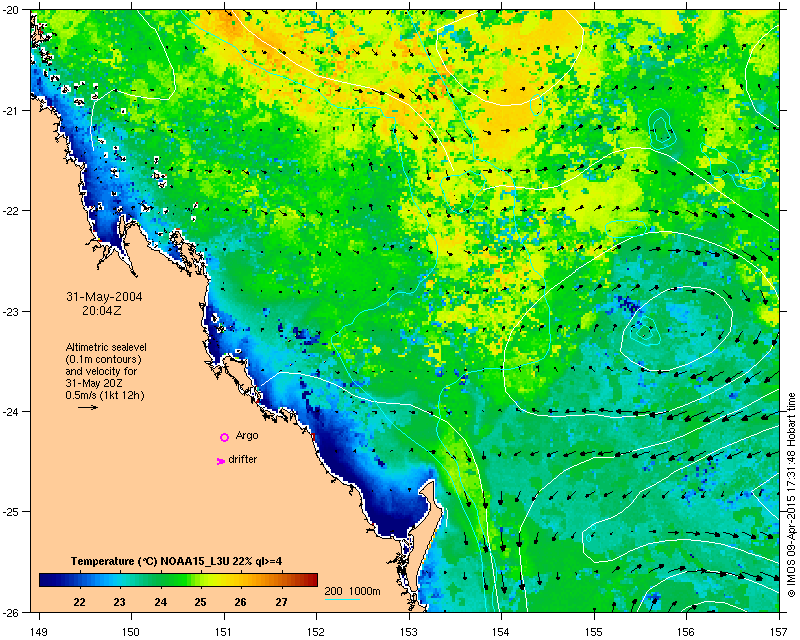Click the 'Altimetric sealevel' caption line
The width and height of the screenshot is (800, 640).
point(106,347)
